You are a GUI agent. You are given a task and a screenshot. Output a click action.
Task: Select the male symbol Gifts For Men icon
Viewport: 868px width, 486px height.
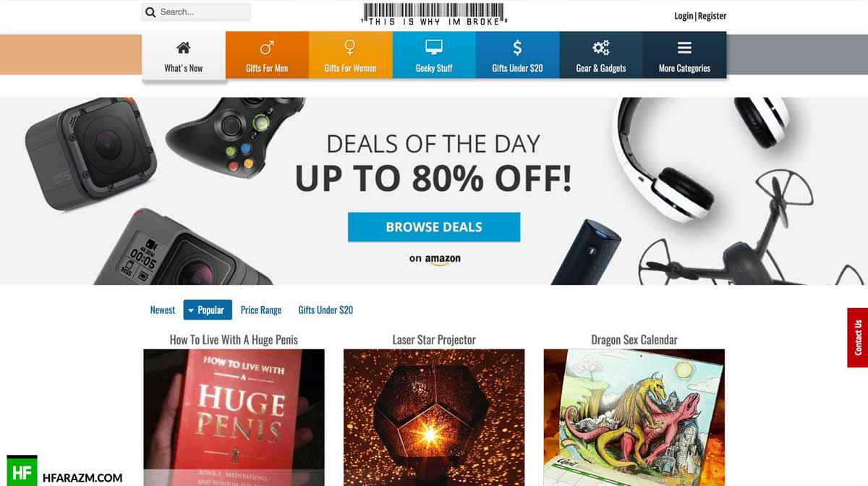(267, 48)
